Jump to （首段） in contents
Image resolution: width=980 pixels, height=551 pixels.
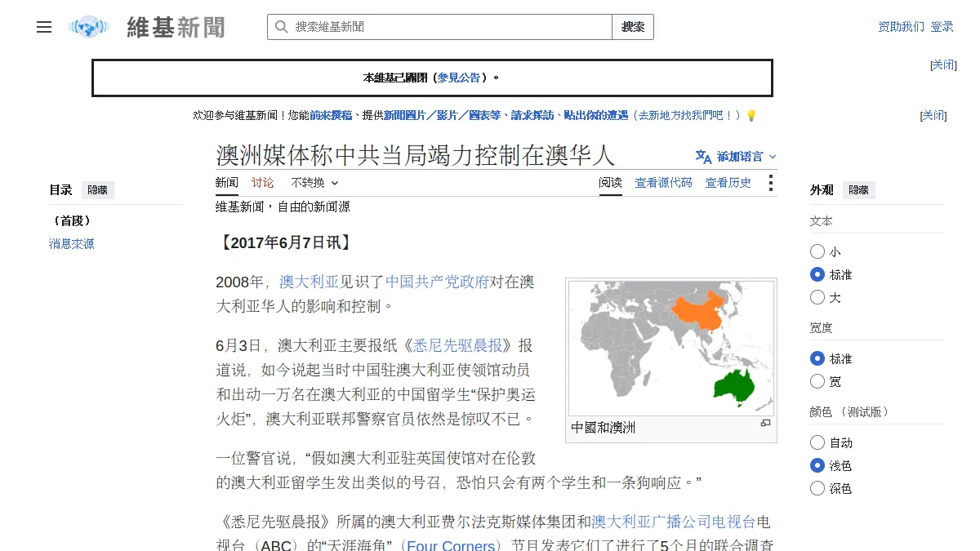click(72, 221)
